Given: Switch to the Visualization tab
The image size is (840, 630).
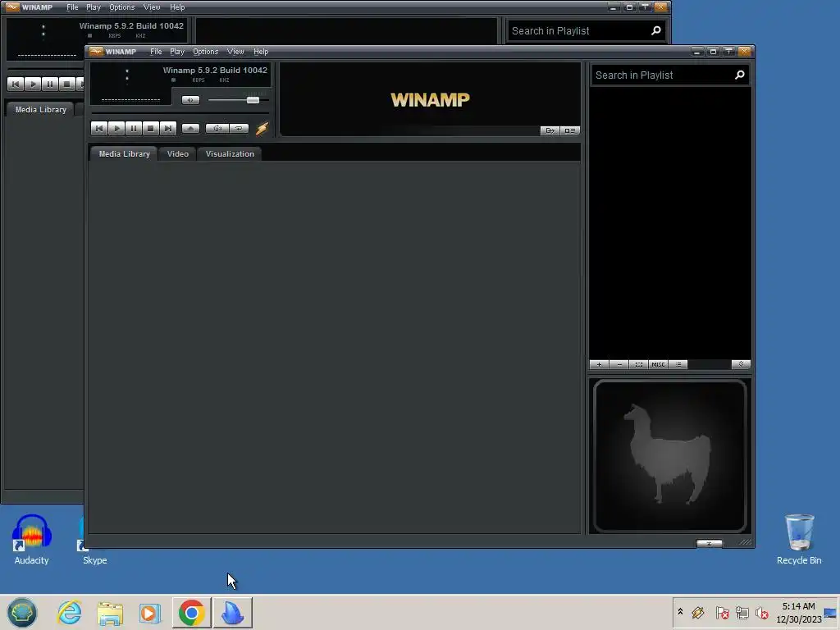Looking at the screenshot, I should [x=230, y=153].
